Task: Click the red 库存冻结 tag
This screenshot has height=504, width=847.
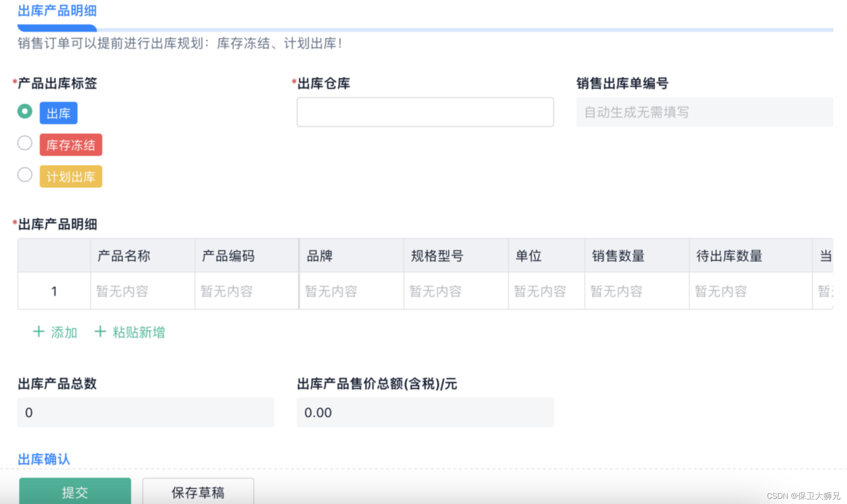Action: click(x=71, y=145)
